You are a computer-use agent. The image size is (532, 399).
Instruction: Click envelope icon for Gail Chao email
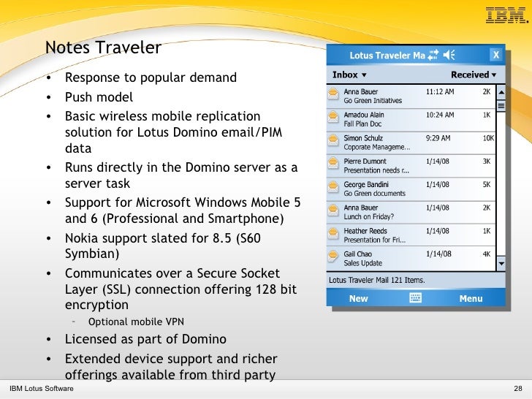[333, 256]
